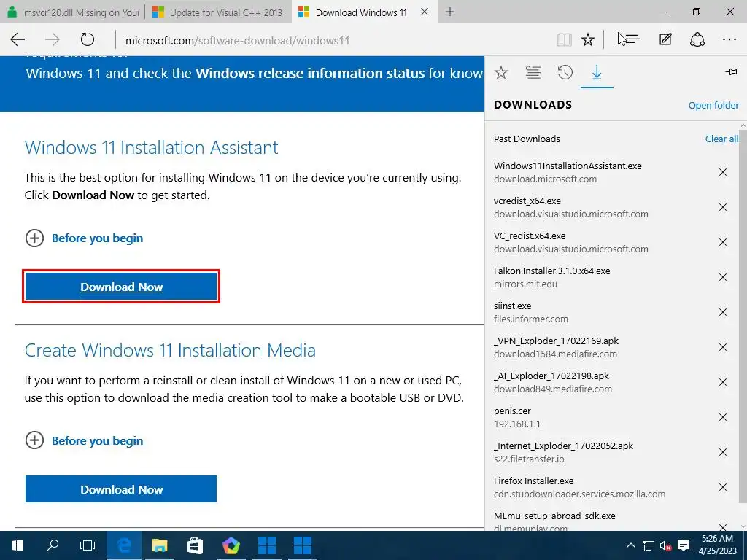Click the Share icon in toolbar
This screenshot has height=560, width=747.
tap(697, 39)
